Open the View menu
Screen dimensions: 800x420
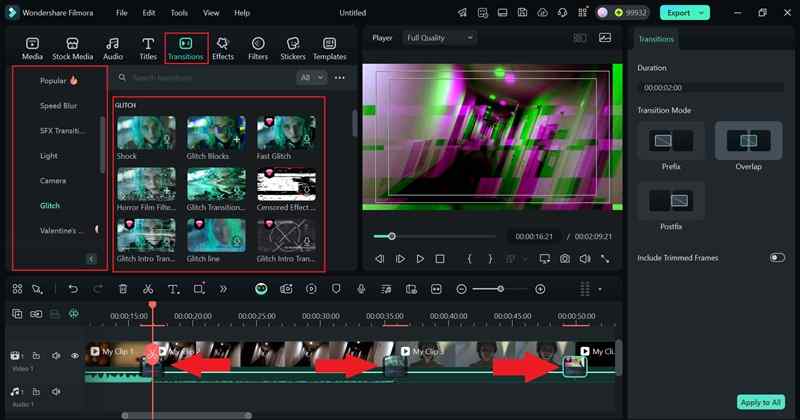[x=211, y=13]
